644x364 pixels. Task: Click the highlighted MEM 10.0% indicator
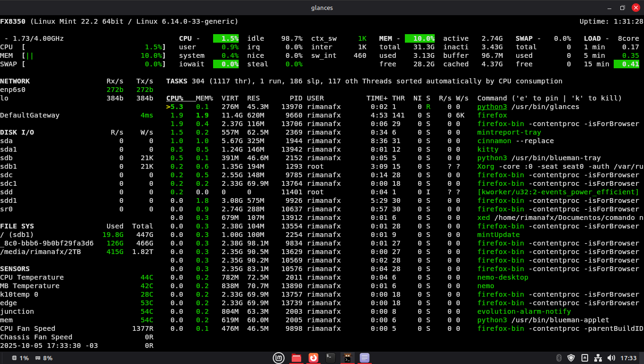pos(420,38)
